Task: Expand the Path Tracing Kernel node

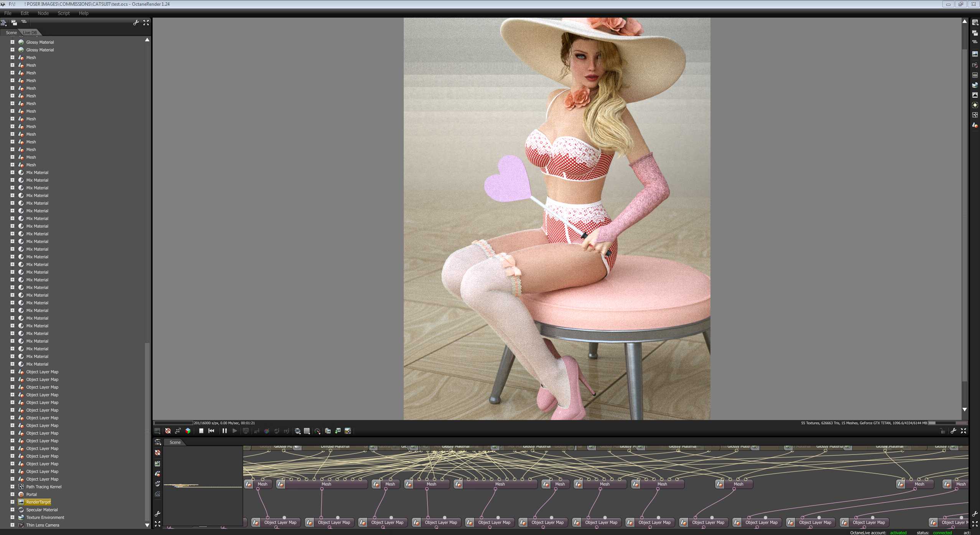Action: 12,486
